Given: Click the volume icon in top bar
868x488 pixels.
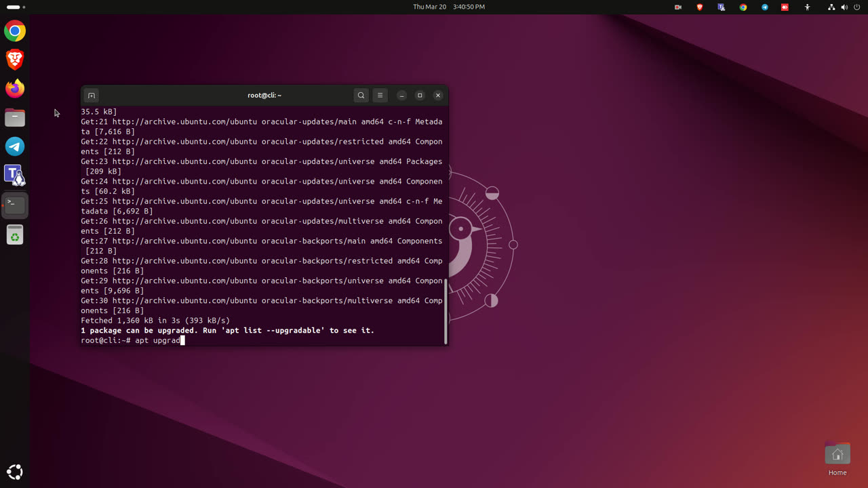Looking at the screenshot, I should click(844, 7).
